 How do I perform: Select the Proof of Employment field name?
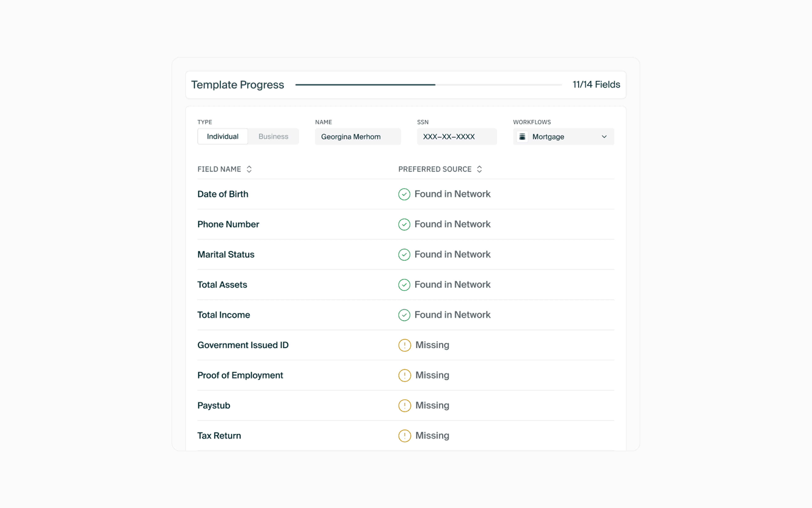coord(240,375)
